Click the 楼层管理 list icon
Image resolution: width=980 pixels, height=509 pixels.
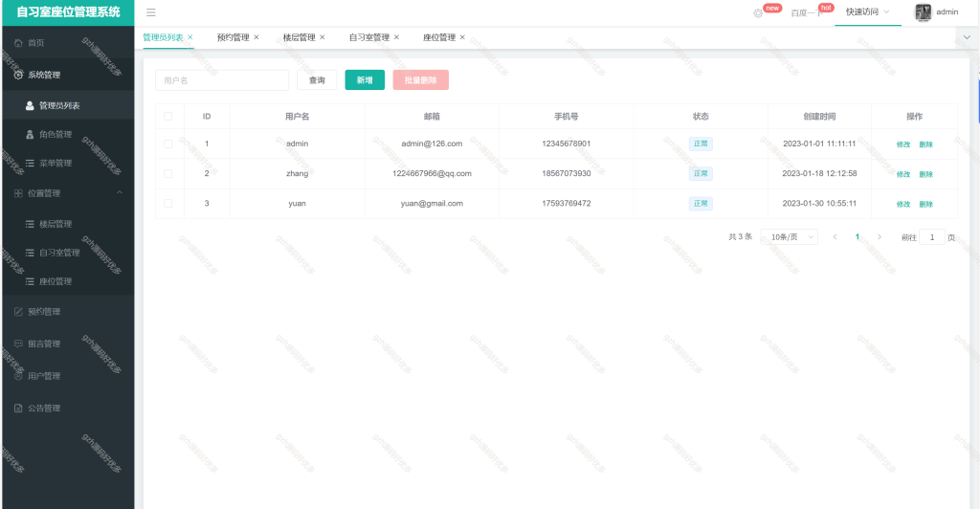pyautogui.click(x=30, y=224)
